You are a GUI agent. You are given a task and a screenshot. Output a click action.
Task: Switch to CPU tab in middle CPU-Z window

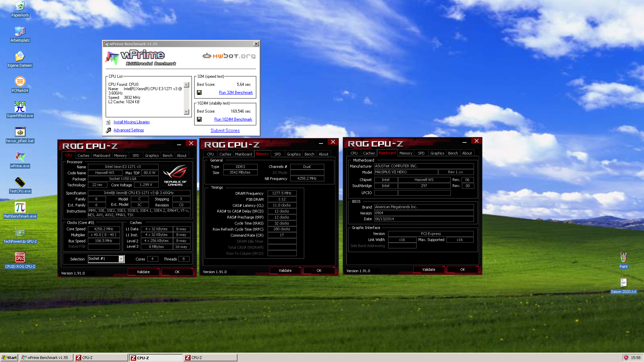[x=211, y=154]
